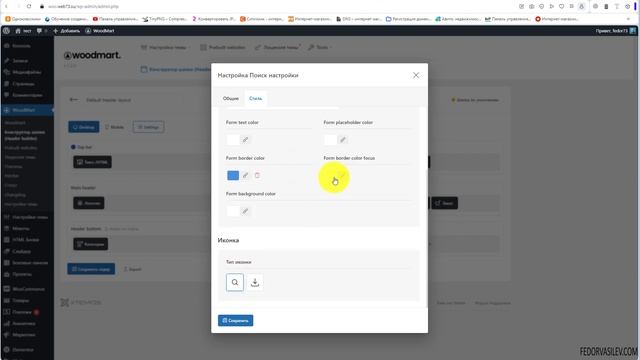Delete the Form border color with trash icon
Image resolution: width=640 pixels, height=360 pixels.
point(257,176)
